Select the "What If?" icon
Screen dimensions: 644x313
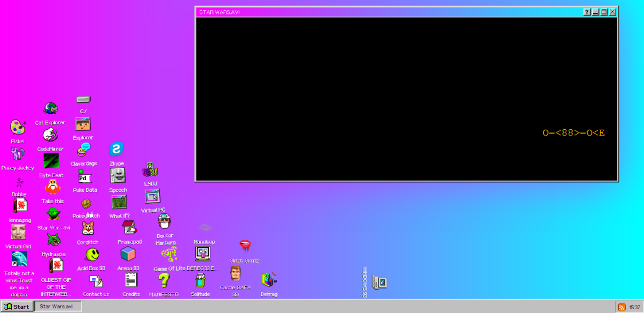(119, 202)
